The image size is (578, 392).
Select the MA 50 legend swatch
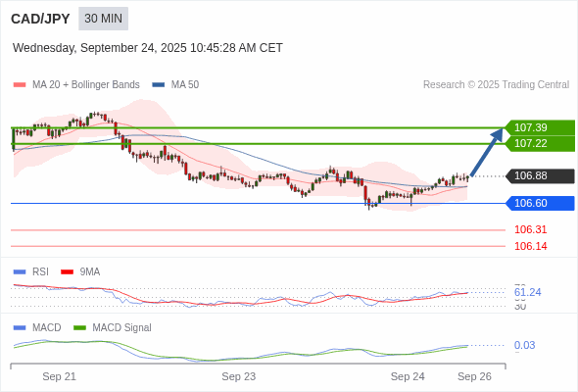click(x=159, y=85)
